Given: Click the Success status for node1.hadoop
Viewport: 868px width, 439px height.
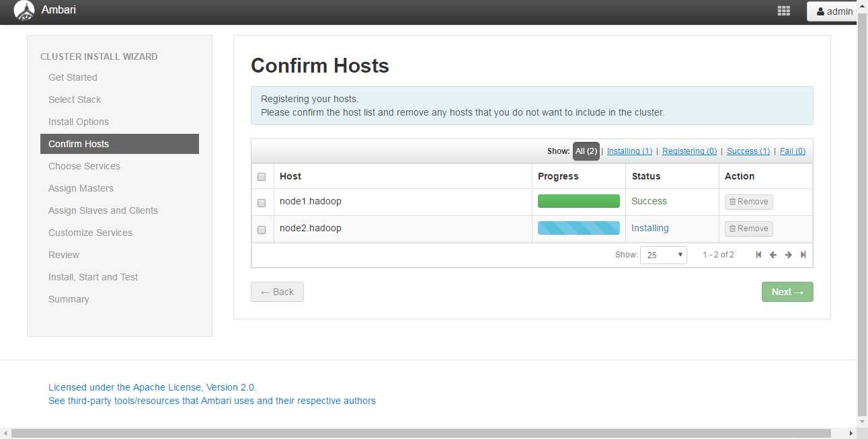Looking at the screenshot, I should (649, 201).
